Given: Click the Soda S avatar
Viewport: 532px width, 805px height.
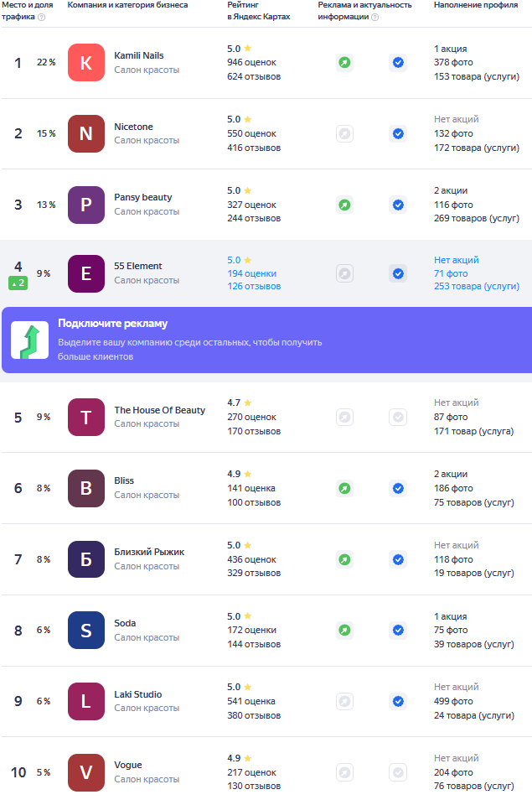Looking at the screenshot, I should 86,631.
